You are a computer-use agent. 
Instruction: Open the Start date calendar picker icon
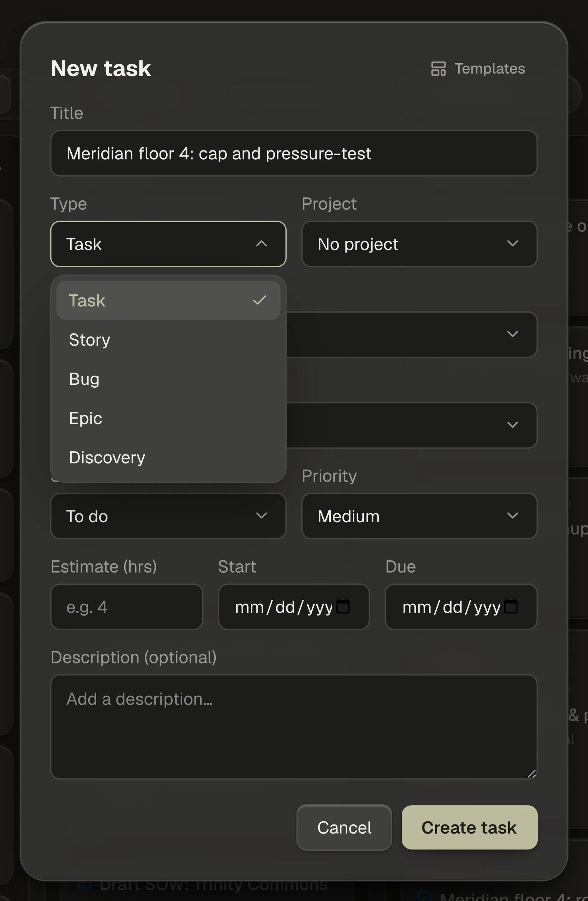[x=343, y=606]
